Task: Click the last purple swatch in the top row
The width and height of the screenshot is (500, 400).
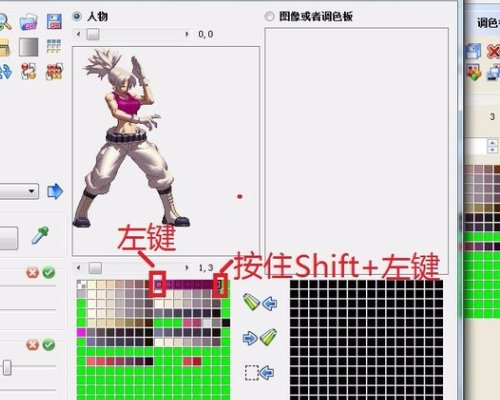Action: click(x=217, y=284)
